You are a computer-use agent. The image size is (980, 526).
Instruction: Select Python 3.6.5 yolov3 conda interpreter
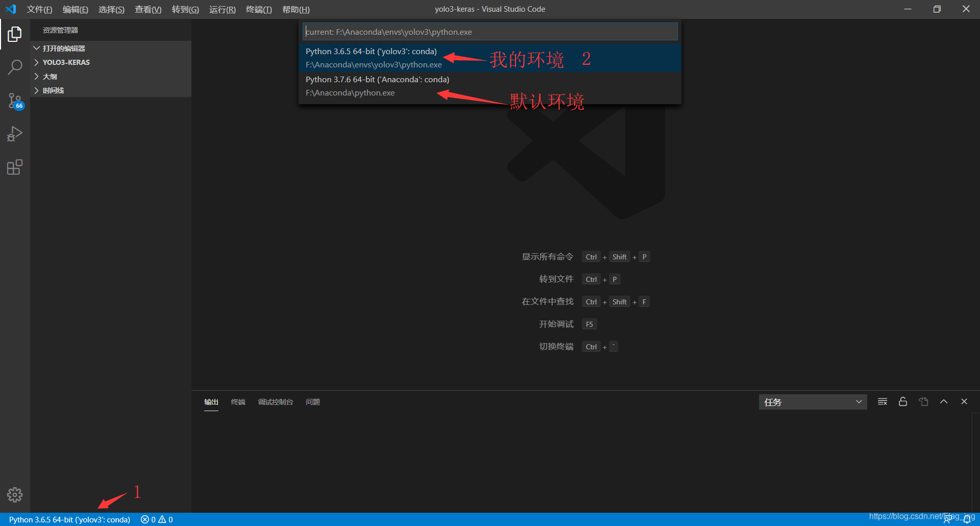pos(490,58)
